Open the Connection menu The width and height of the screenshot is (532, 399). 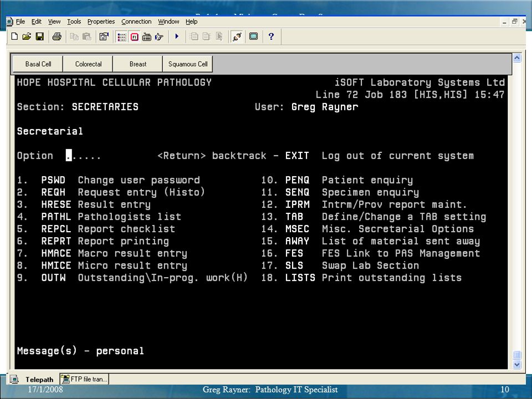pyautogui.click(x=136, y=22)
